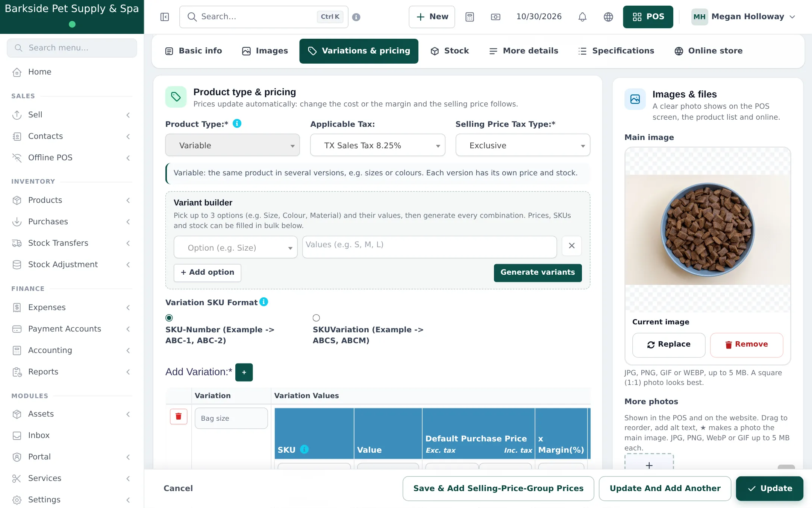
Task: Open the calculator icon in top bar
Action: pyautogui.click(x=470, y=17)
